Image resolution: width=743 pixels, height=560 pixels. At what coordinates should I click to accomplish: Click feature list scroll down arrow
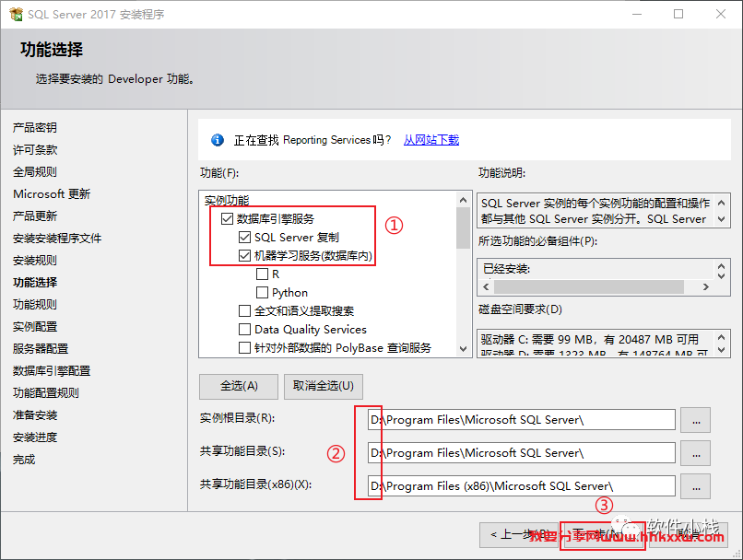[463, 349]
